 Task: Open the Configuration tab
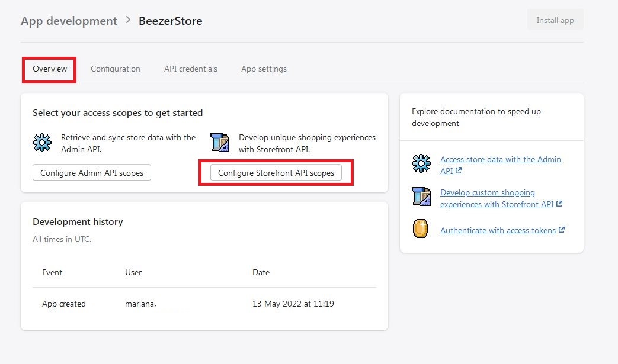click(x=116, y=69)
